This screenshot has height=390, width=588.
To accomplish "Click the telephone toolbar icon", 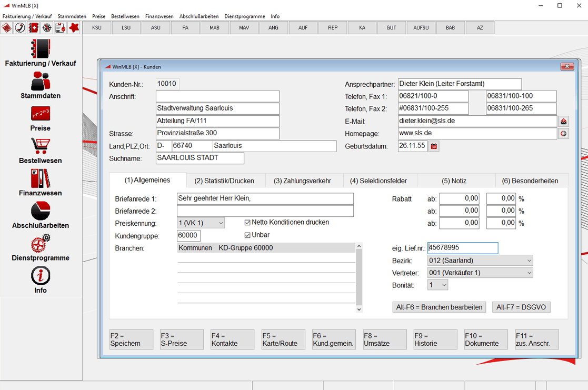I will (20, 28).
